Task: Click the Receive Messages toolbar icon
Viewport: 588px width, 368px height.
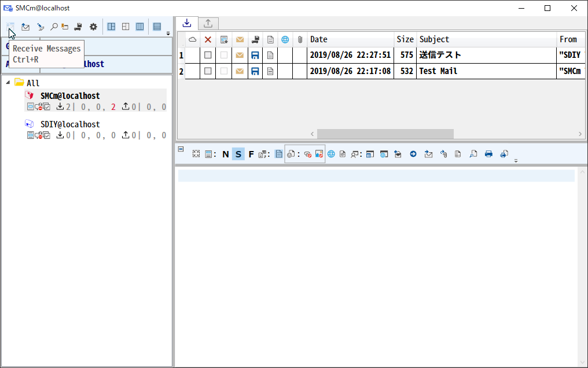Action: 10,27
